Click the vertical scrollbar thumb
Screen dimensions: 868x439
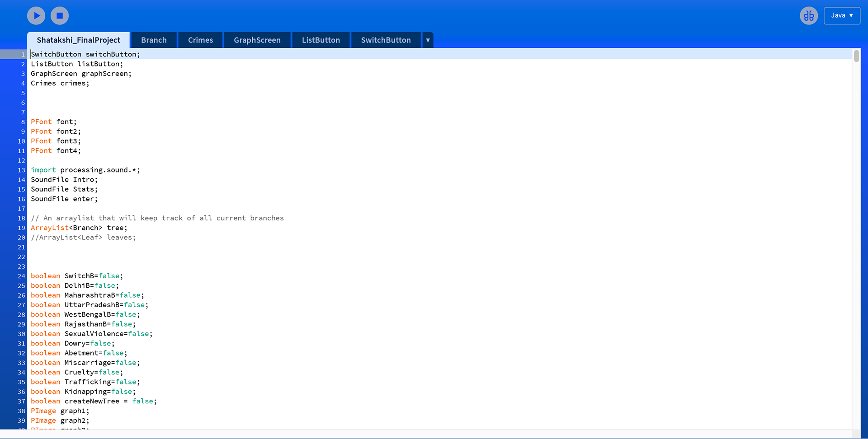856,56
